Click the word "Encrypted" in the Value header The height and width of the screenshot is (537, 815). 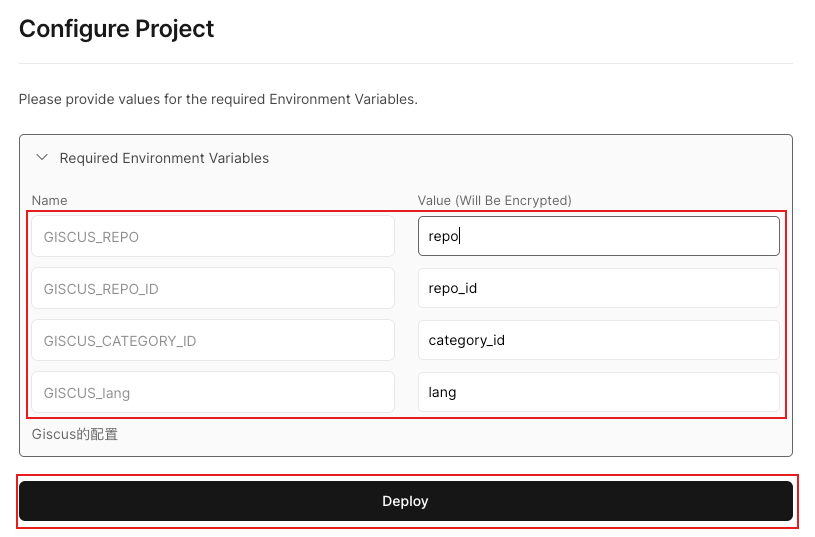tap(534, 200)
